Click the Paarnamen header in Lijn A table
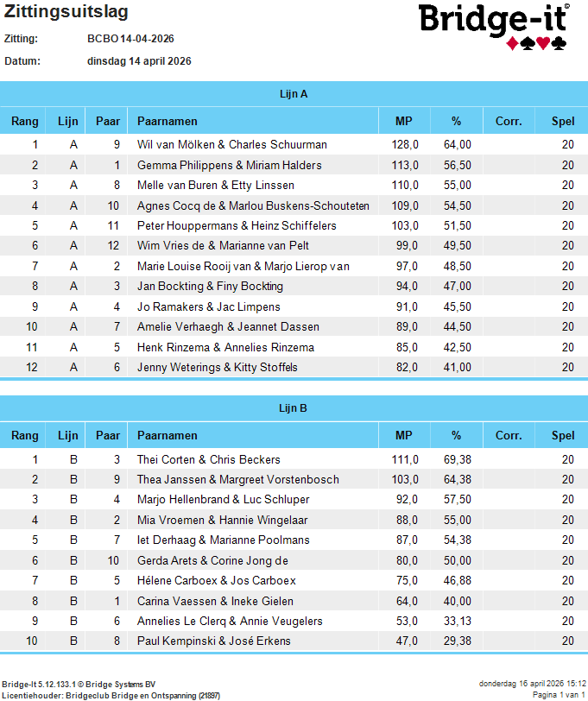Viewport: 588px width, 701px height. pos(168,121)
